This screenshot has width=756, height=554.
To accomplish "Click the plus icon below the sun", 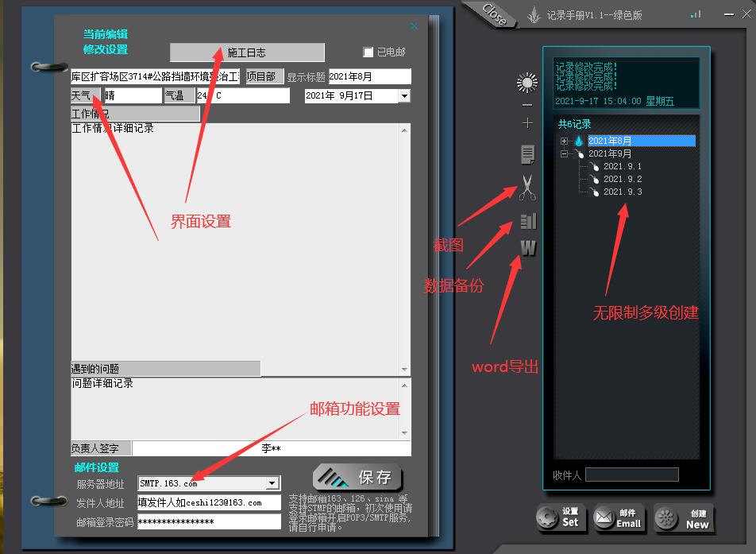I will click(x=527, y=123).
